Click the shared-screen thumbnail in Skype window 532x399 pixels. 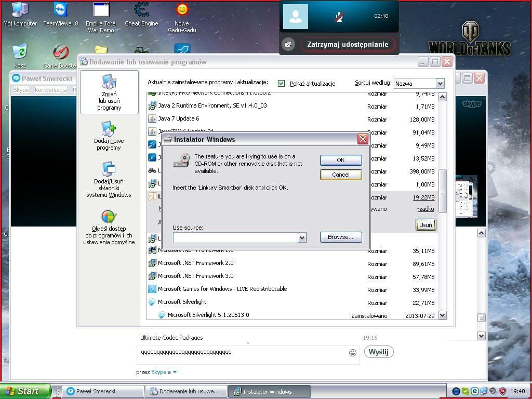[466, 197]
